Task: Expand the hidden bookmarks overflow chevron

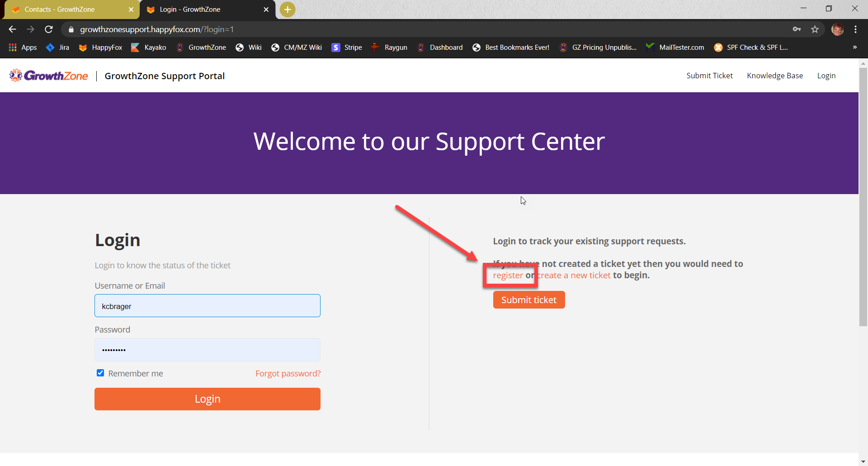Action: pyautogui.click(x=854, y=48)
